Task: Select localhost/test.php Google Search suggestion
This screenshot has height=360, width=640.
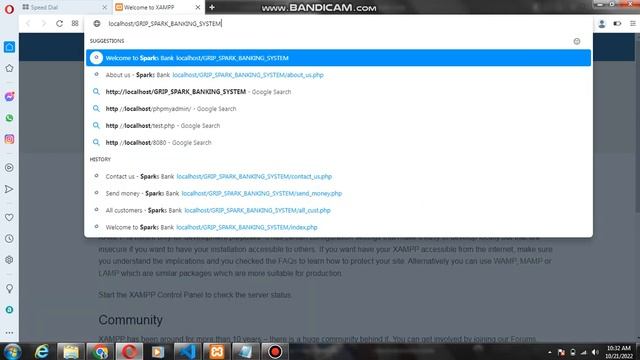Action: click(338, 126)
